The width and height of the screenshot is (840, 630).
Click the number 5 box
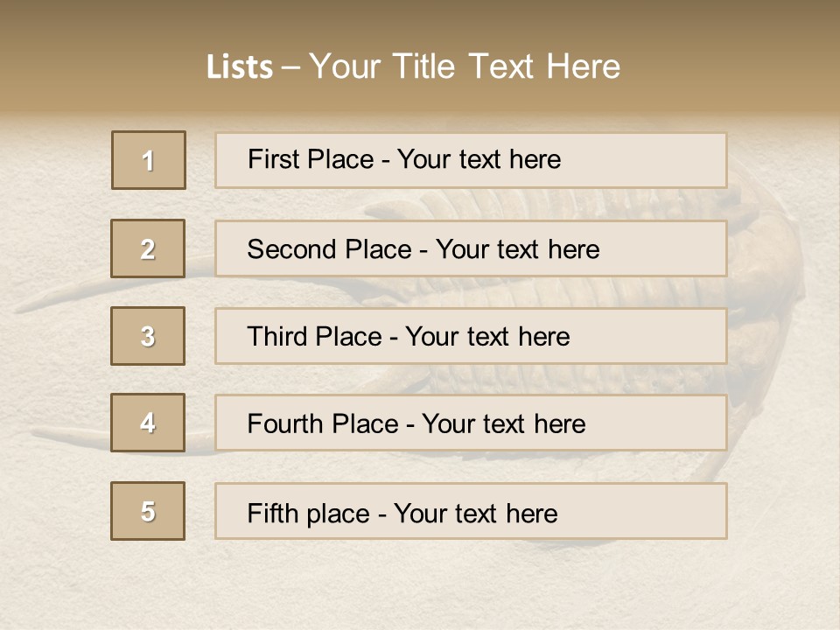[148, 511]
